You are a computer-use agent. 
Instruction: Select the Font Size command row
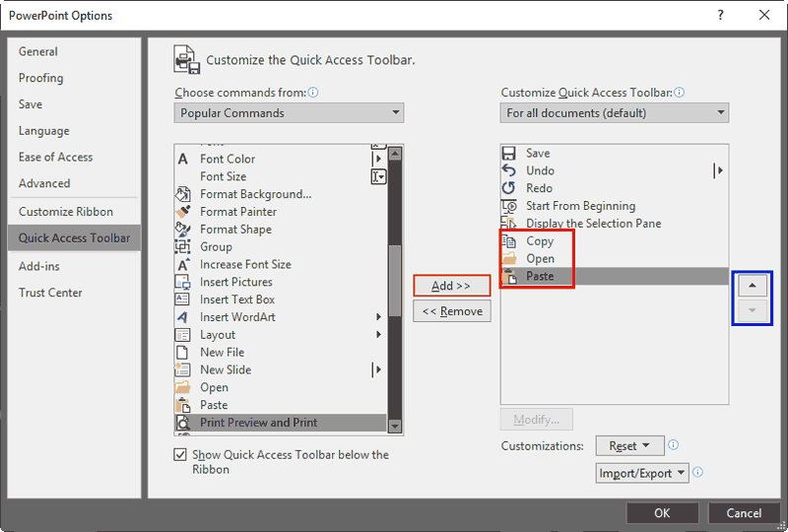(x=281, y=176)
